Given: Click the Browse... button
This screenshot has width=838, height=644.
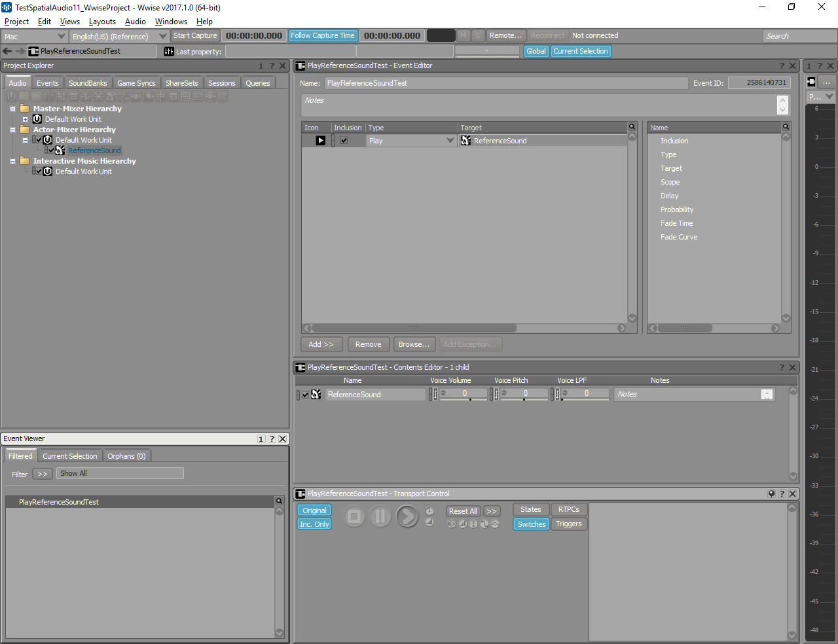Looking at the screenshot, I should coord(414,344).
